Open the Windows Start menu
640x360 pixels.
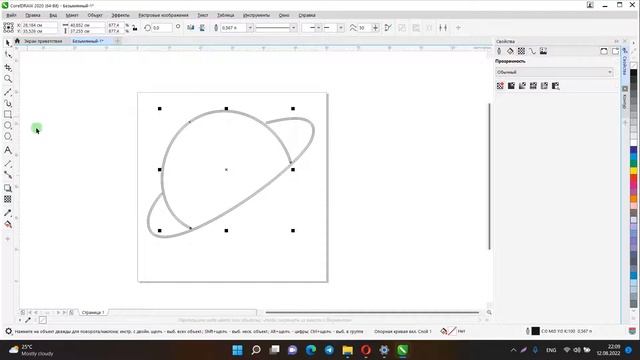pyautogui.click(x=237, y=350)
